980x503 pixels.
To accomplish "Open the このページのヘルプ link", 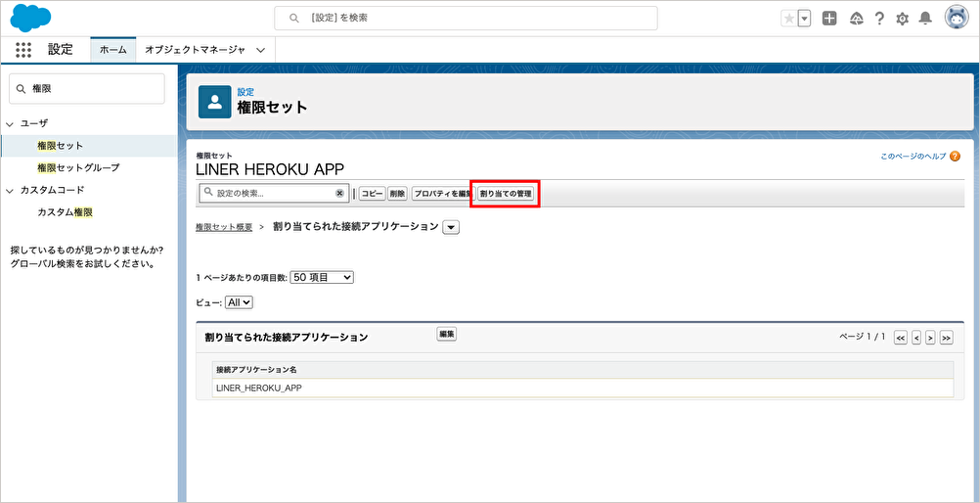I will (913, 157).
